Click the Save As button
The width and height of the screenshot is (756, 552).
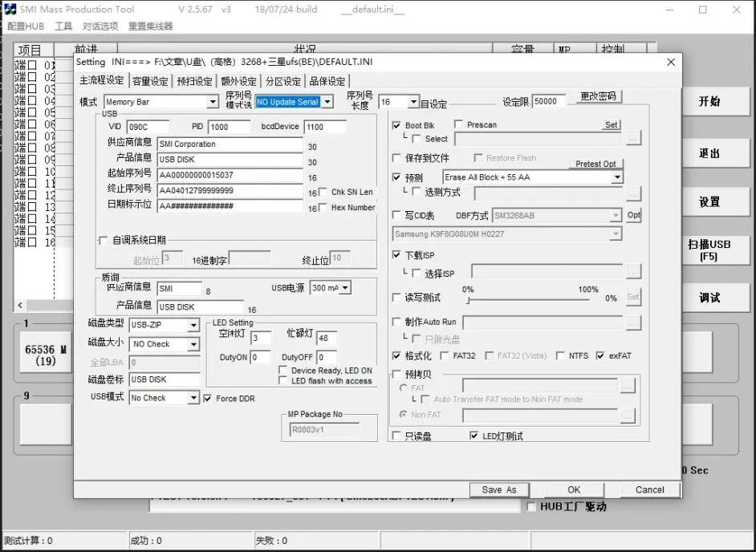499,489
